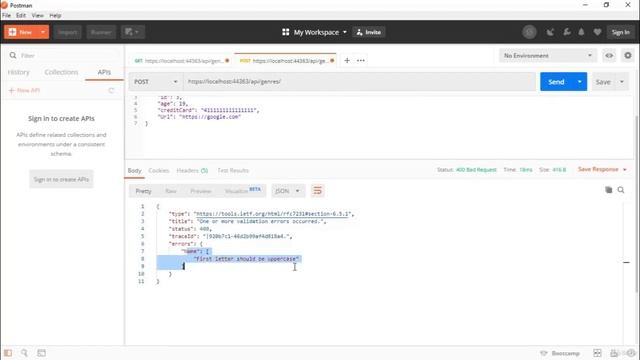Open the JSON format dropdown

point(288,191)
